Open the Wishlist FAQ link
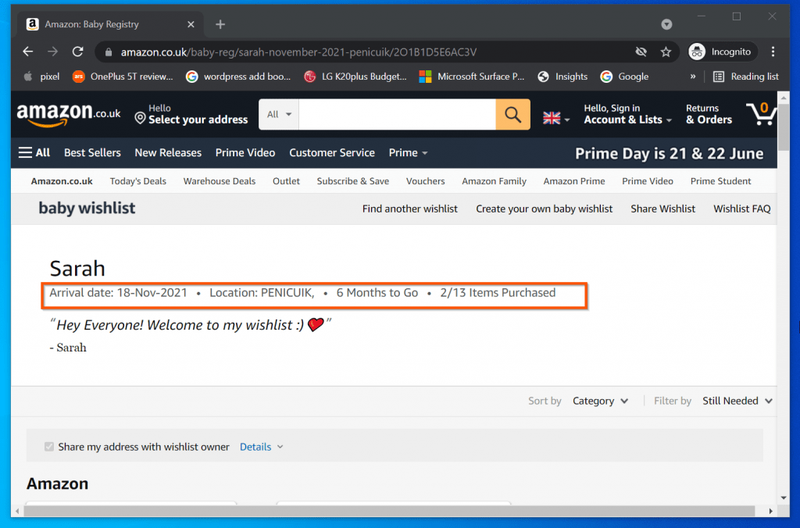This screenshot has height=528, width=800. point(742,209)
